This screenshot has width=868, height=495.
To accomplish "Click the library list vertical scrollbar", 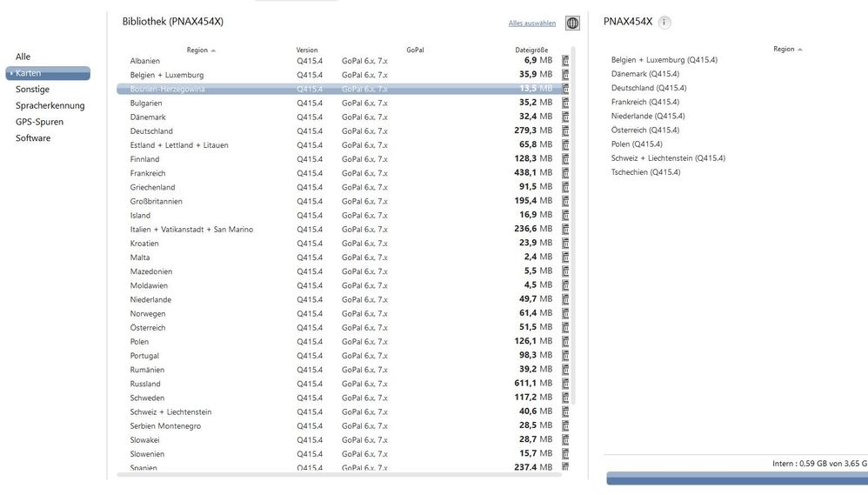I will click(572, 226).
